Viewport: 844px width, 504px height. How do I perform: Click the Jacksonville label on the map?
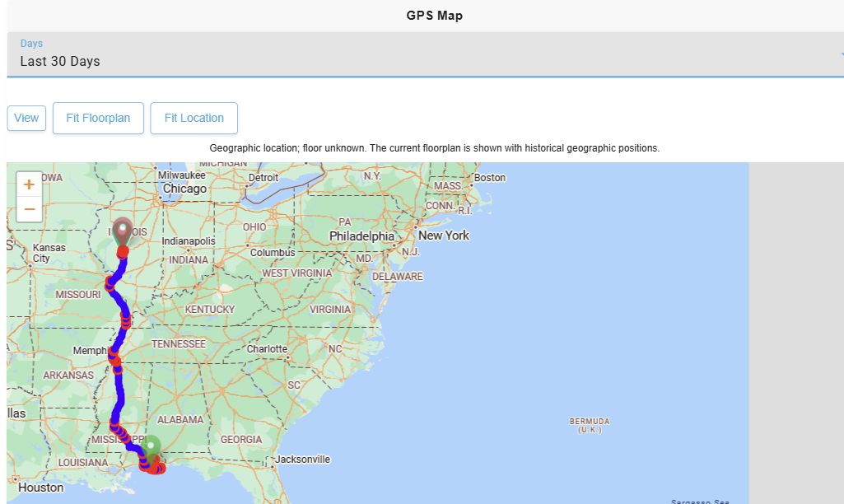click(302, 460)
